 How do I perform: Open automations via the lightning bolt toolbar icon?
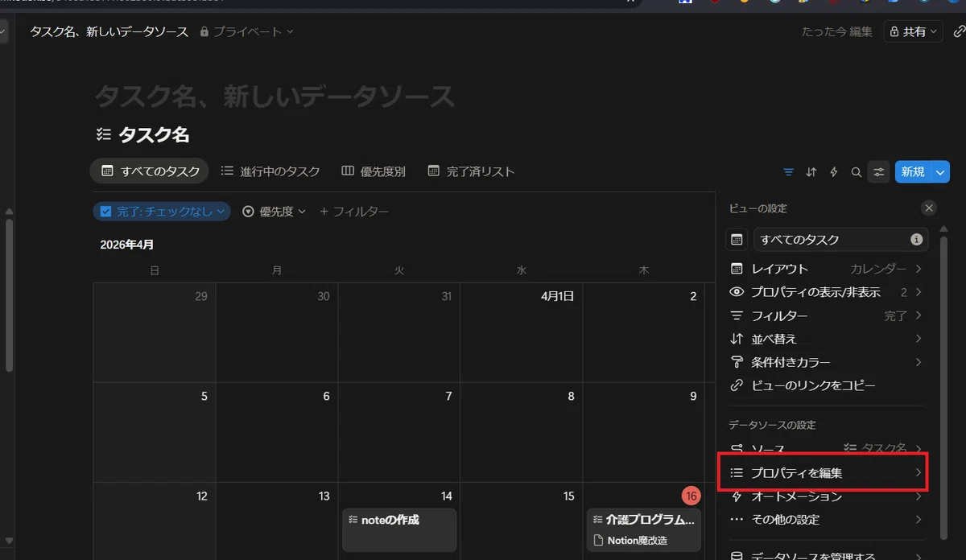834,171
